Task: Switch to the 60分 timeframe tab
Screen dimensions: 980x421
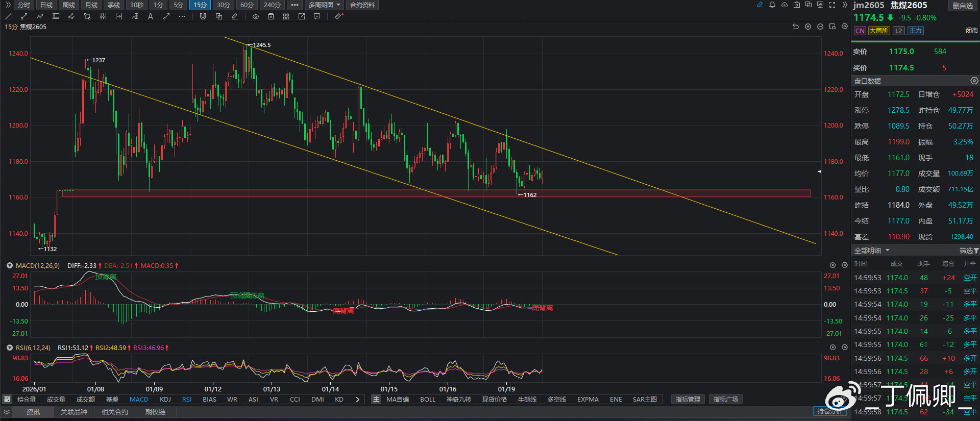Action: pos(247,5)
